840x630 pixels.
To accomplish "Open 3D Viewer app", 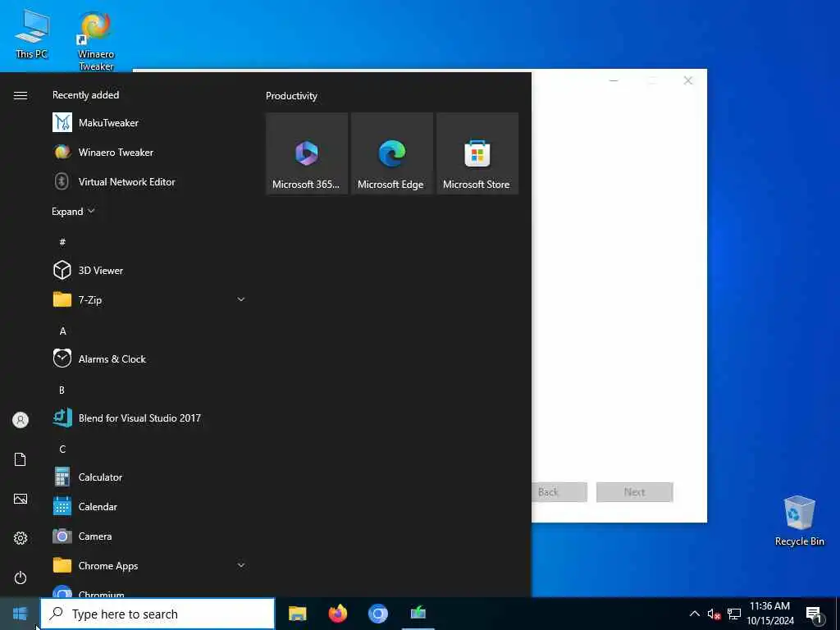I will coord(149,270).
